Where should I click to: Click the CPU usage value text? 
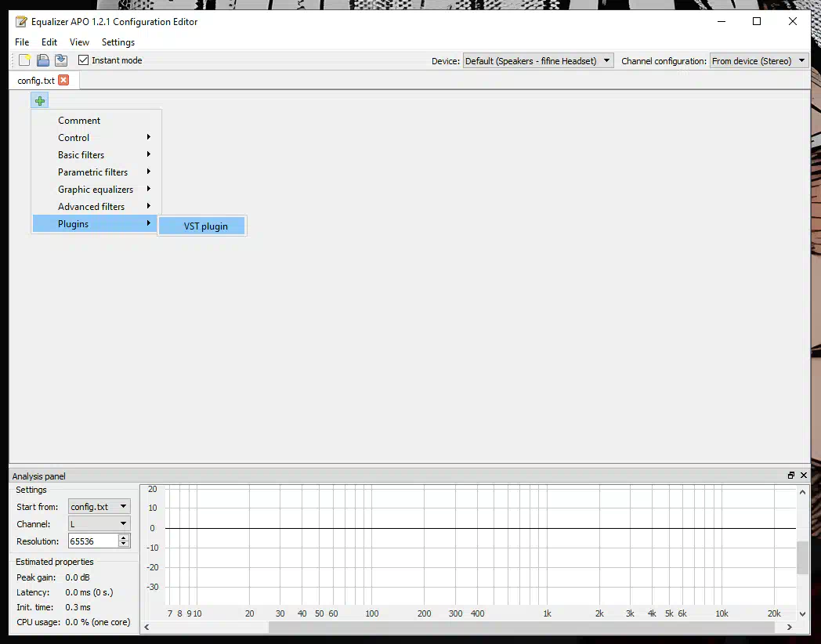(98, 623)
